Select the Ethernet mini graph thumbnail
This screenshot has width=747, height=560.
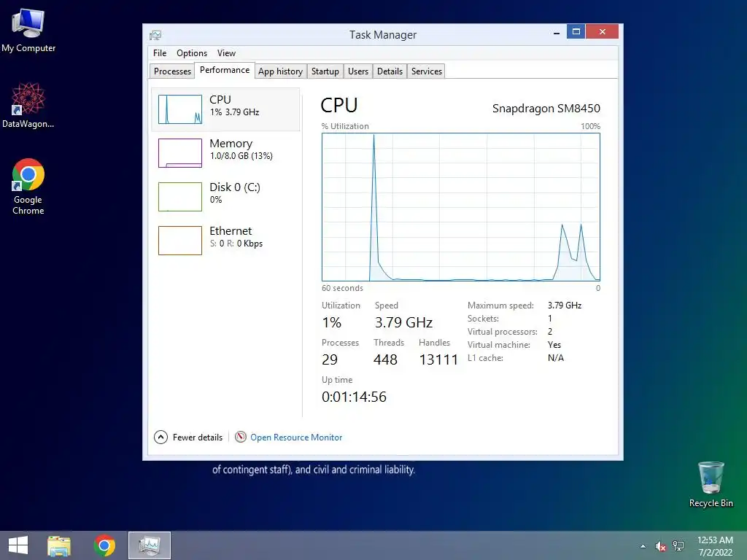(180, 241)
